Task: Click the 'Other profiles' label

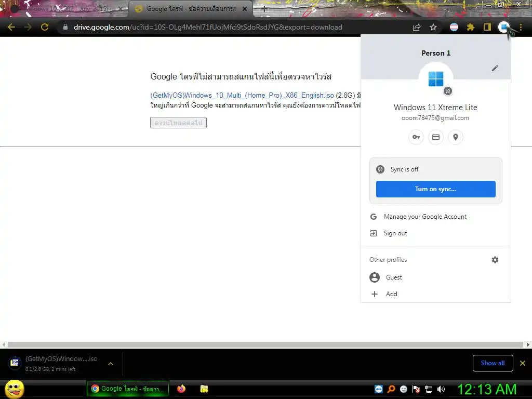Action: point(388,260)
